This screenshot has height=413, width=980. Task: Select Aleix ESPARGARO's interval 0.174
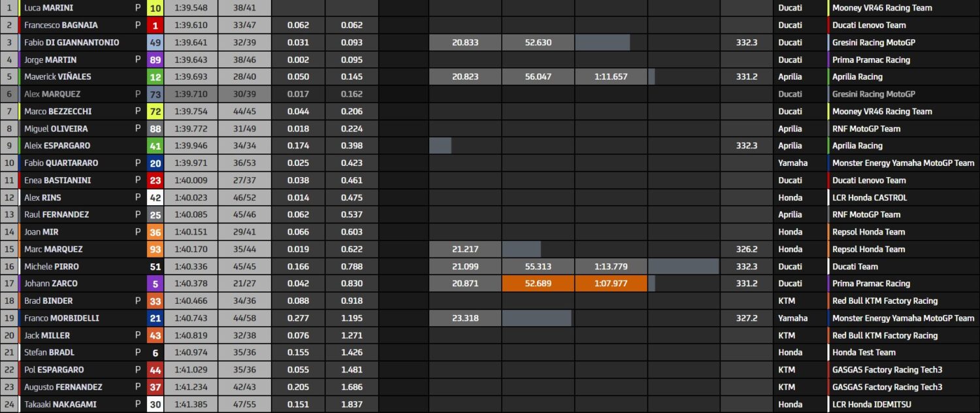coord(299,146)
